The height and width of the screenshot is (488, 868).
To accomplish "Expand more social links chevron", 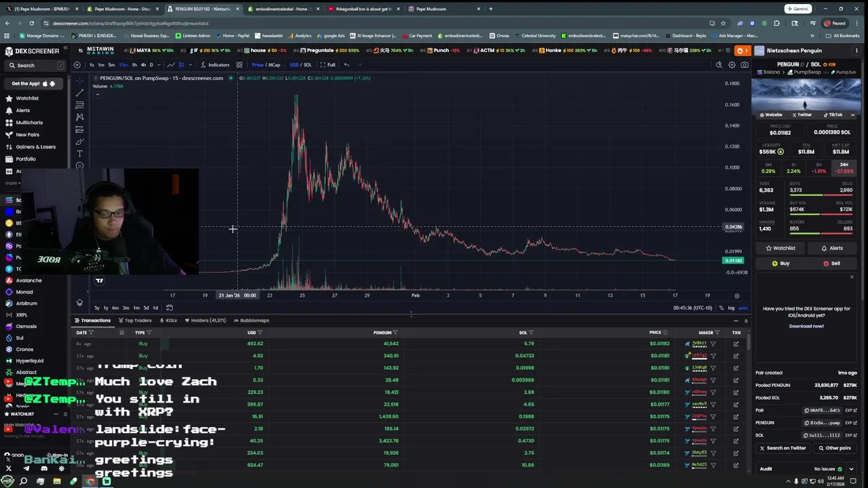I will (852, 115).
